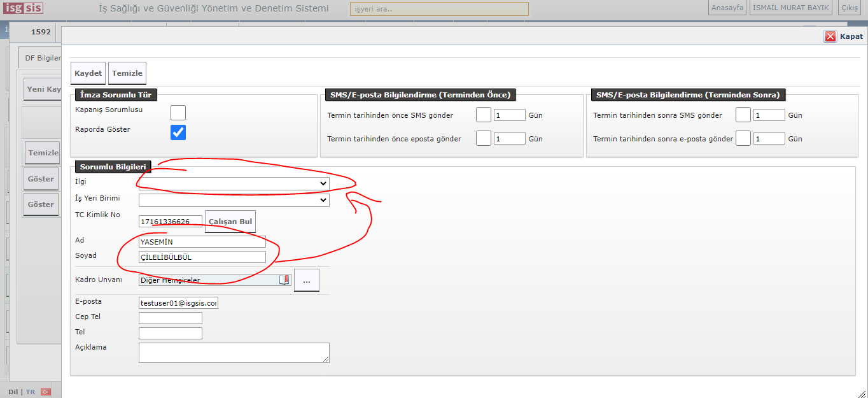Select the 1592 tab
Image resolution: width=868 pixels, height=398 pixels.
tap(41, 32)
